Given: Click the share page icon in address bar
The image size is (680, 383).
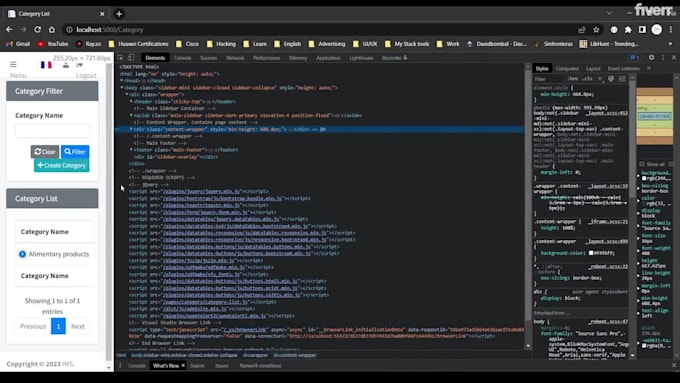Looking at the screenshot, I should click(582, 29).
